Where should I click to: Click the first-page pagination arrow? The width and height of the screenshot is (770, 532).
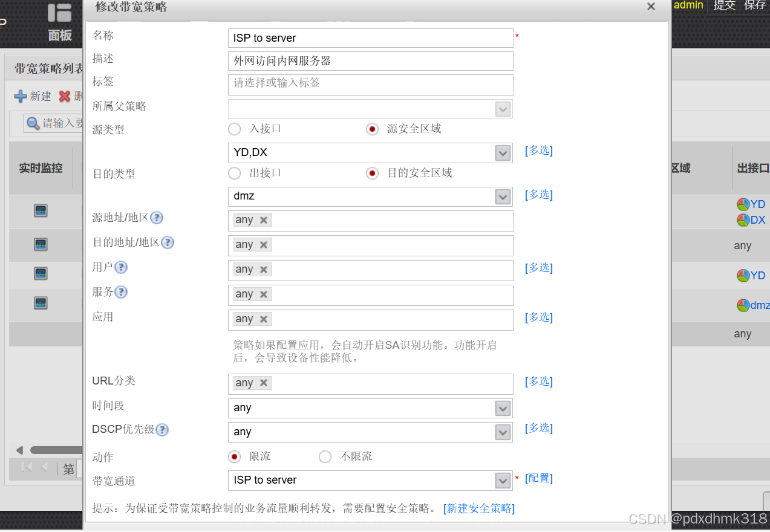26,467
